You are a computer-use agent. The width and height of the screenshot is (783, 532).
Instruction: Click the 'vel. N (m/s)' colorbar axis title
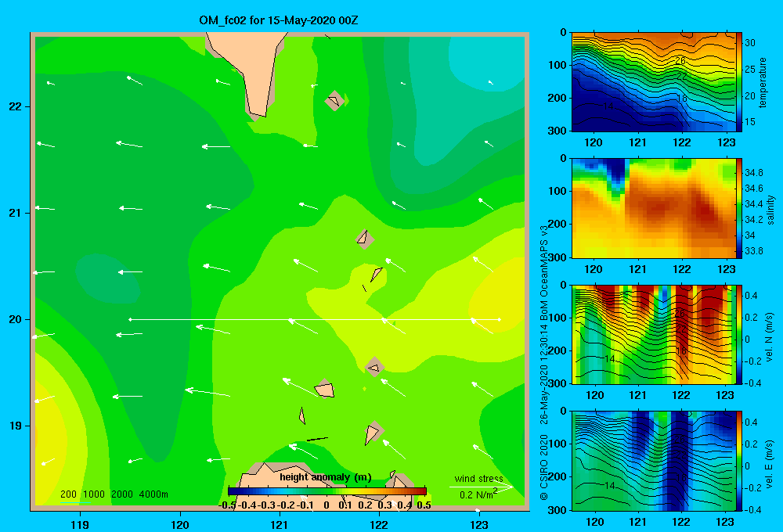tap(769, 337)
